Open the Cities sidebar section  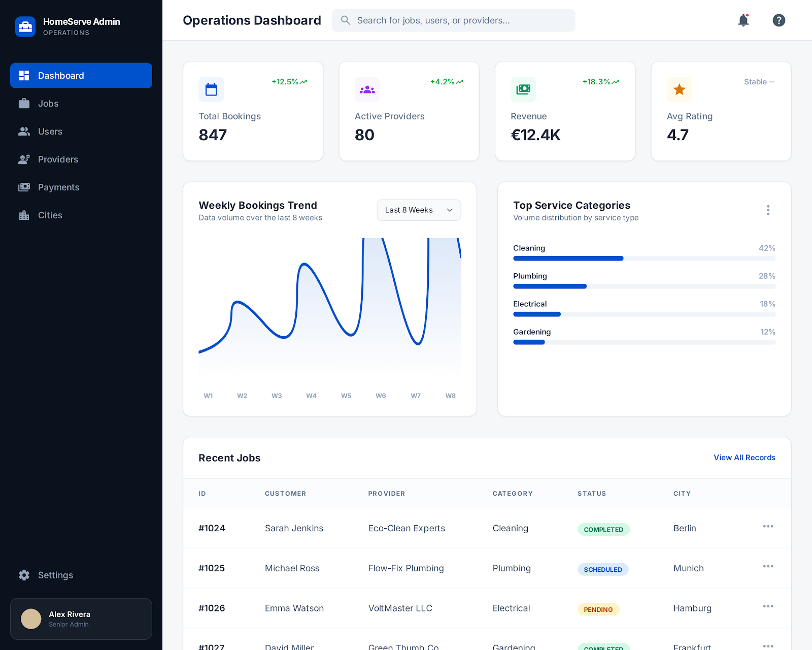[50, 215]
